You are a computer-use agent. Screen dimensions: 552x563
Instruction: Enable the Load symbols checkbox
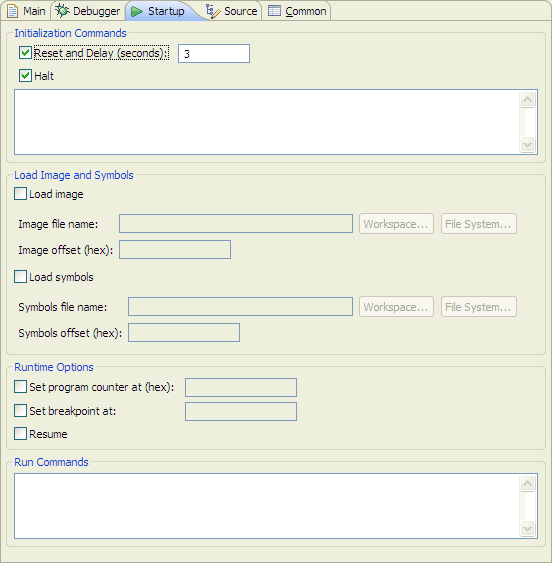tap(20, 277)
